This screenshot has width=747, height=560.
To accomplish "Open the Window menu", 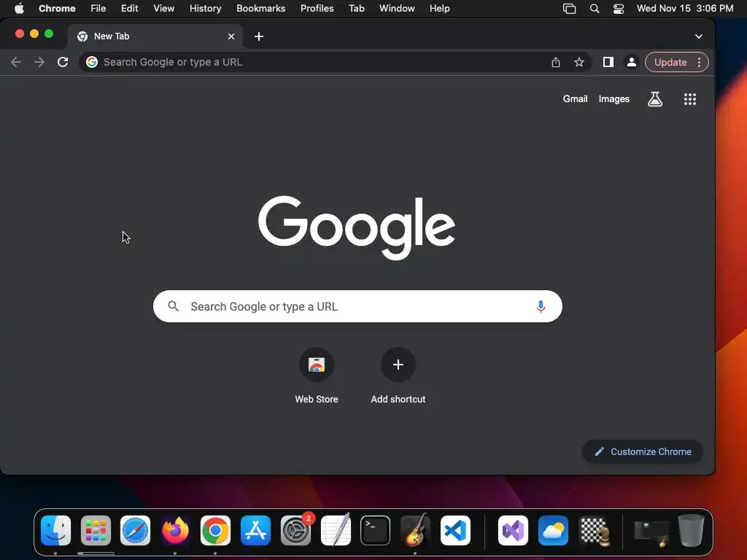I will coord(397,8).
